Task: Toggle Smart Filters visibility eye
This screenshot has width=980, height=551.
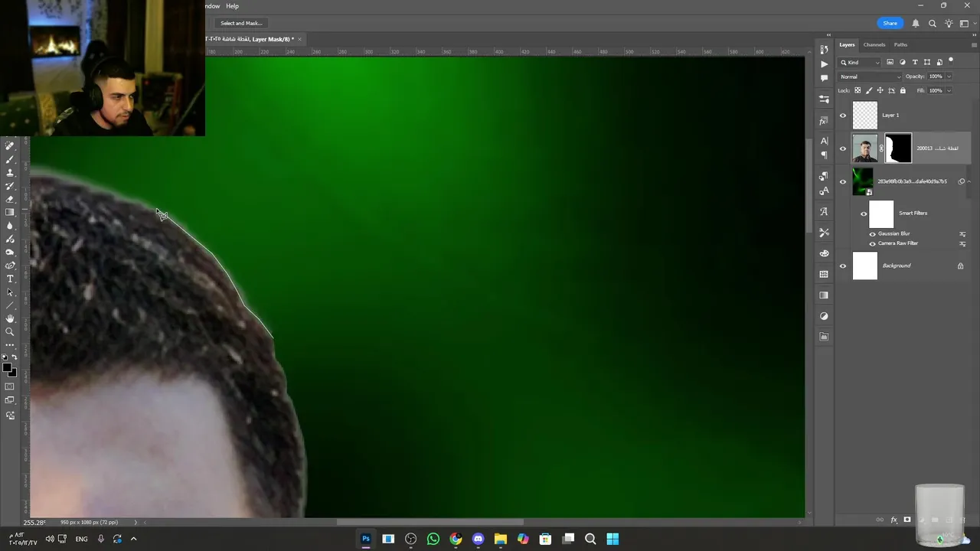Action: coord(864,214)
